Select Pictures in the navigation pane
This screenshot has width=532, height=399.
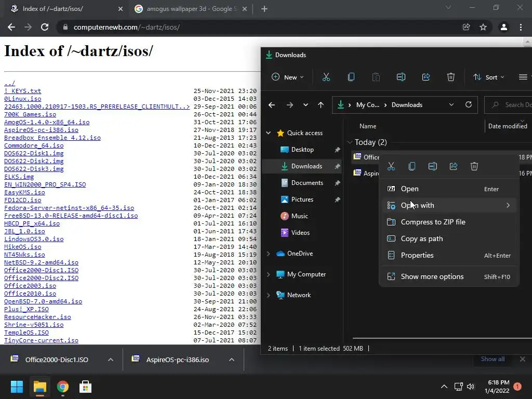[302, 199]
